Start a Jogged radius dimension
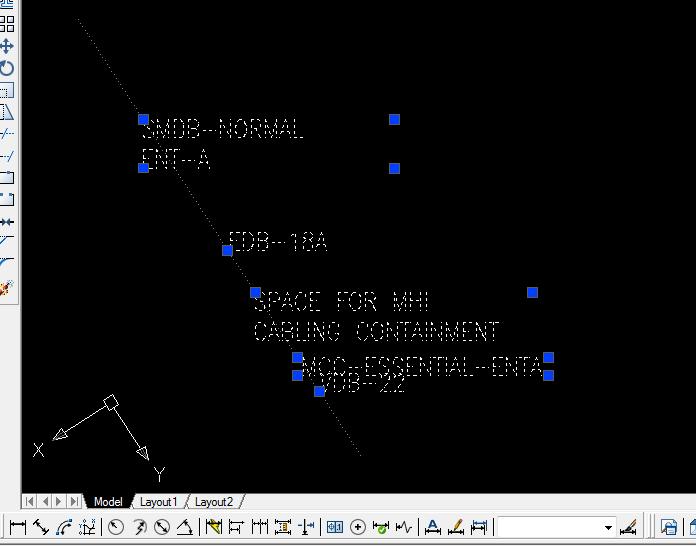Viewport: 696px width, 546px height. coord(139,527)
